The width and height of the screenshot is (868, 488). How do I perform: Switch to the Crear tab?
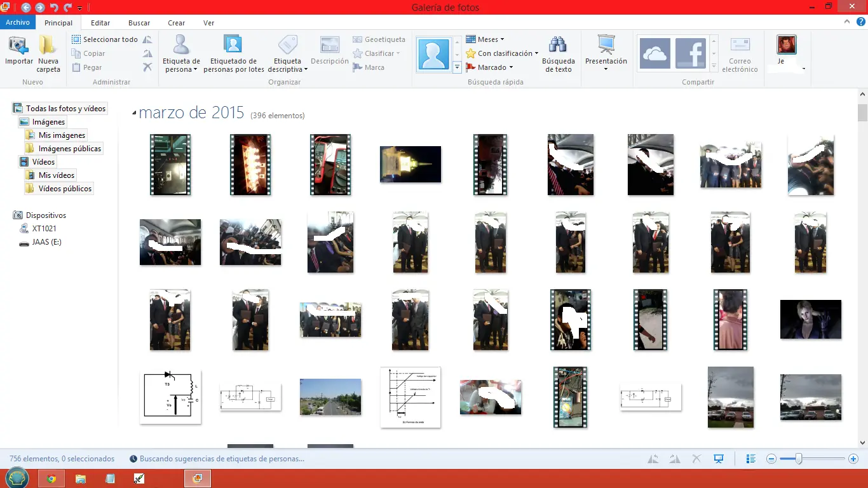pyautogui.click(x=176, y=23)
